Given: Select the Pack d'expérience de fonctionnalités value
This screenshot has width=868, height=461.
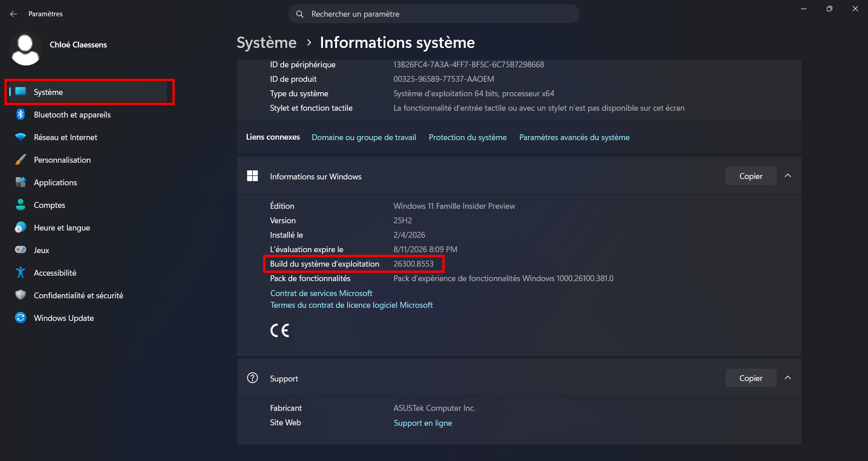Looking at the screenshot, I should pyautogui.click(x=503, y=278).
